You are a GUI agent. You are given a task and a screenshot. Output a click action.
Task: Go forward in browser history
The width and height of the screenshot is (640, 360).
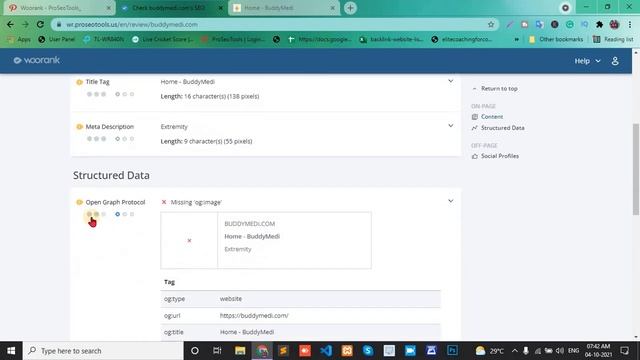(25, 24)
